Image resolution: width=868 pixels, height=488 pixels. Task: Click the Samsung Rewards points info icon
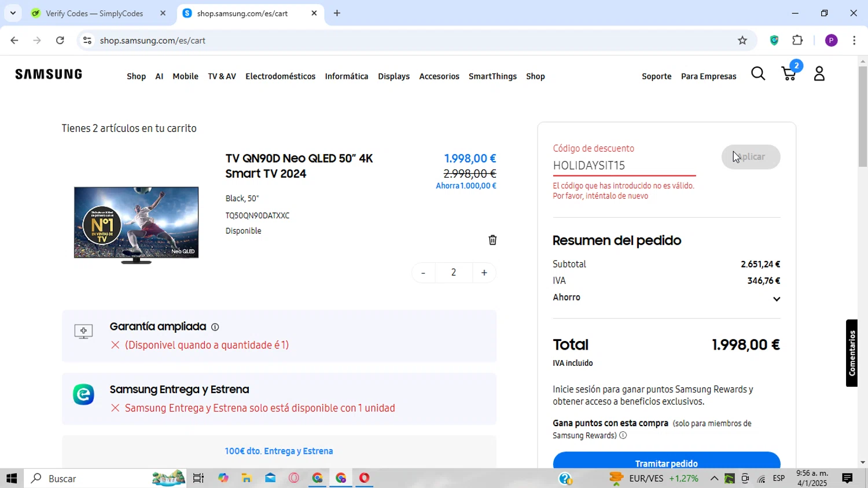pos(623,435)
